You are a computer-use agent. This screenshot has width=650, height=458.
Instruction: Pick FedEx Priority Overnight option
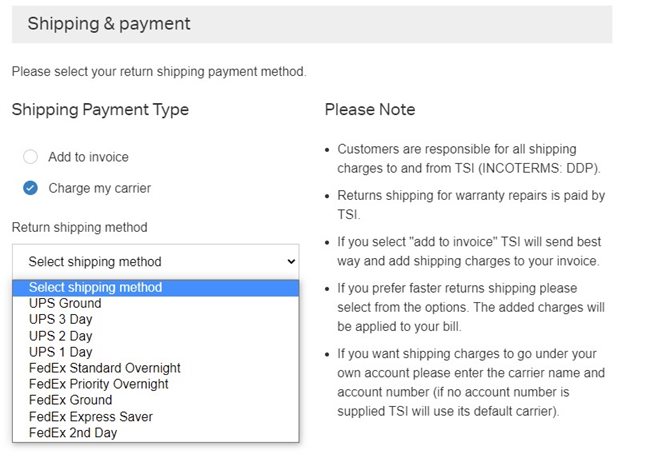(x=99, y=384)
